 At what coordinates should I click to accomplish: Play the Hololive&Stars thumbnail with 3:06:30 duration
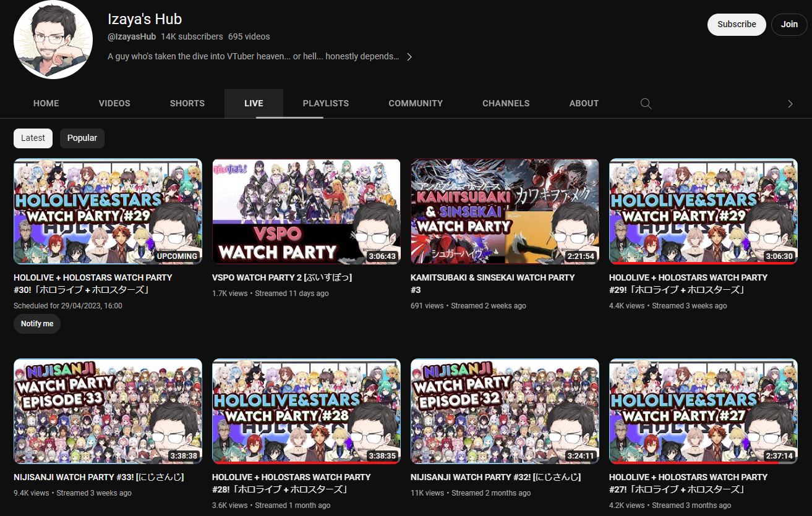click(703, 211)
